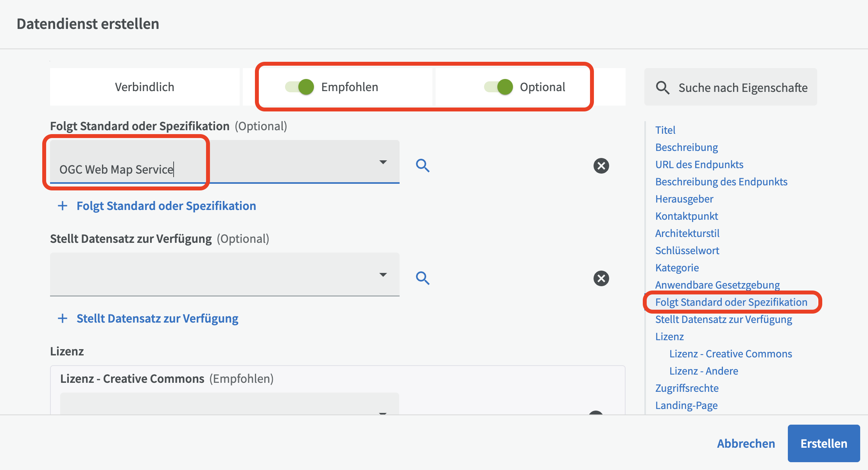Viewport: 868px width, 470px height.
Task: Click plus icon to add Folgt Standard entry
Action: [63, 206]
